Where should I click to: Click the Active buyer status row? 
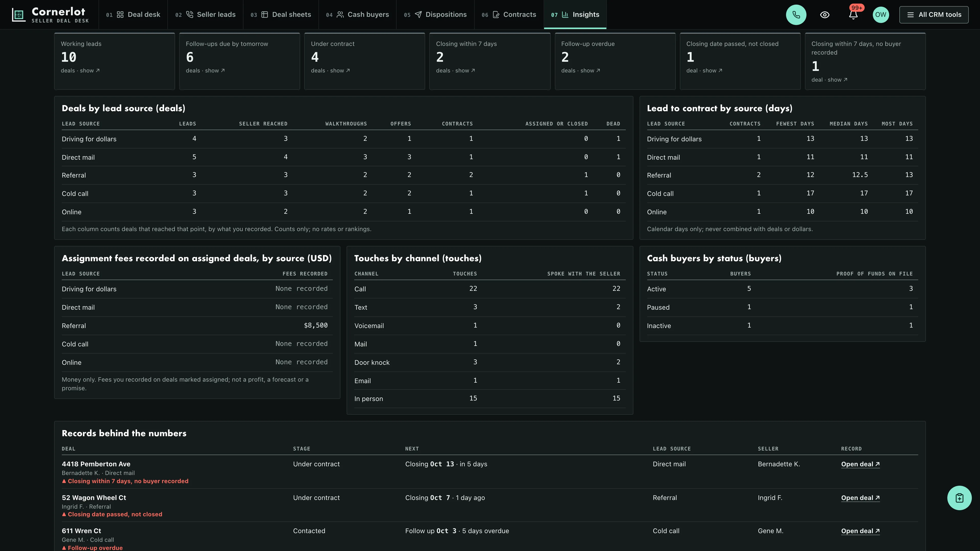[x=782, y=289]
